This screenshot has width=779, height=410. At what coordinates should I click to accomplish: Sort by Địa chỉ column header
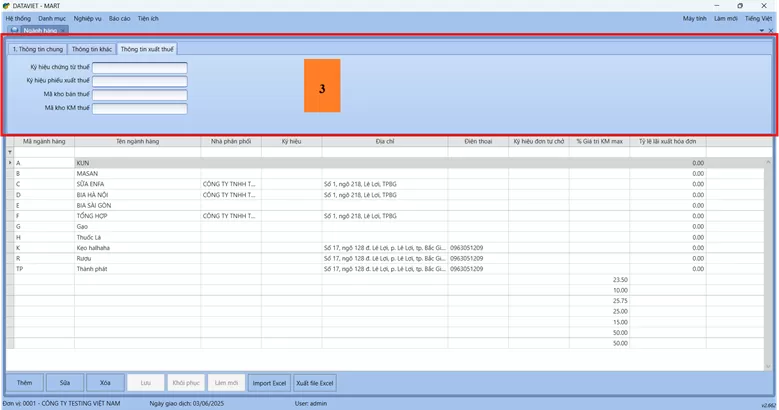pyautogui.click(x=385, y=142)
